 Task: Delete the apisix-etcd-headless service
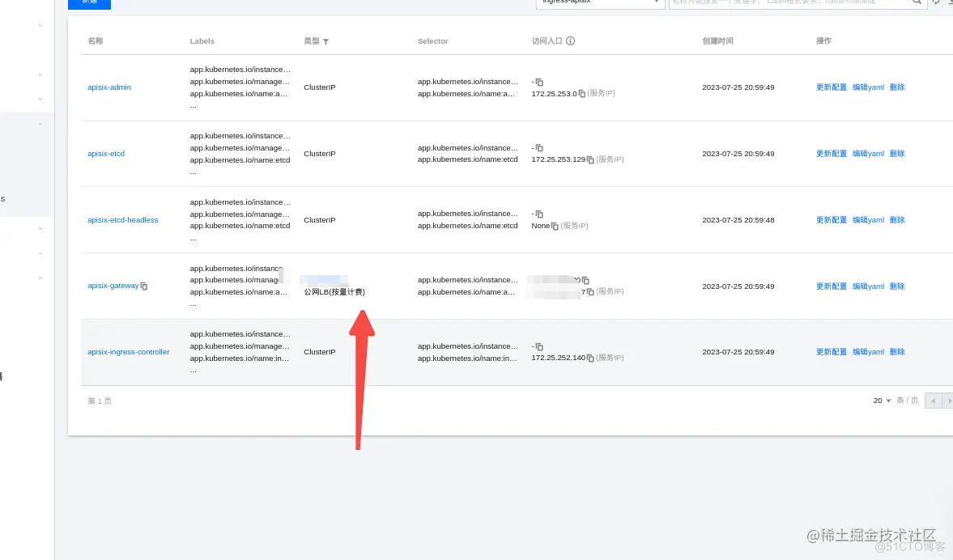897,220
